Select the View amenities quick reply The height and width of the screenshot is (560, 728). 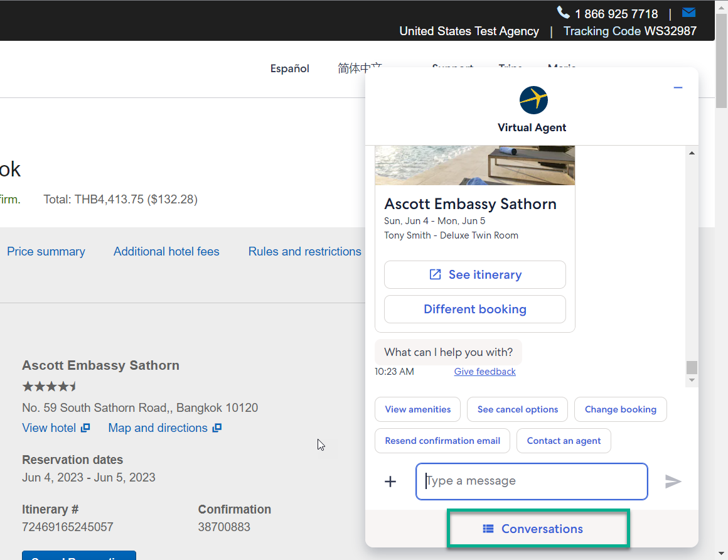(417, 409)
